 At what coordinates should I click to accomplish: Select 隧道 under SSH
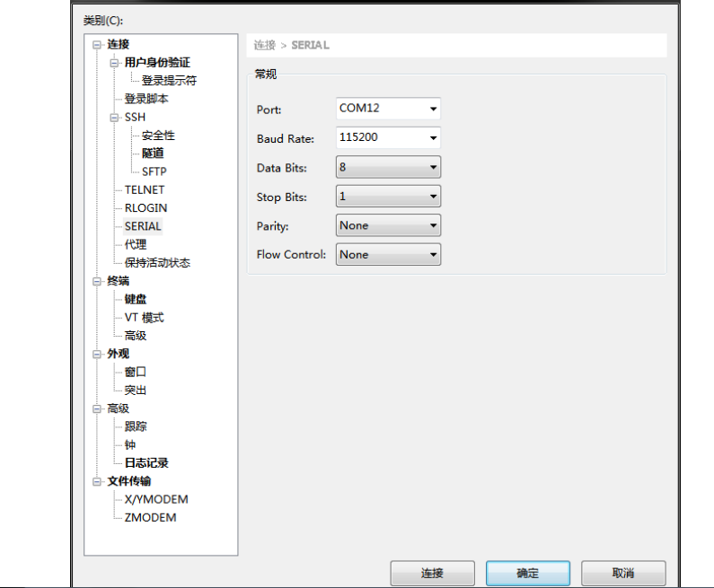[x=153, y=154]
